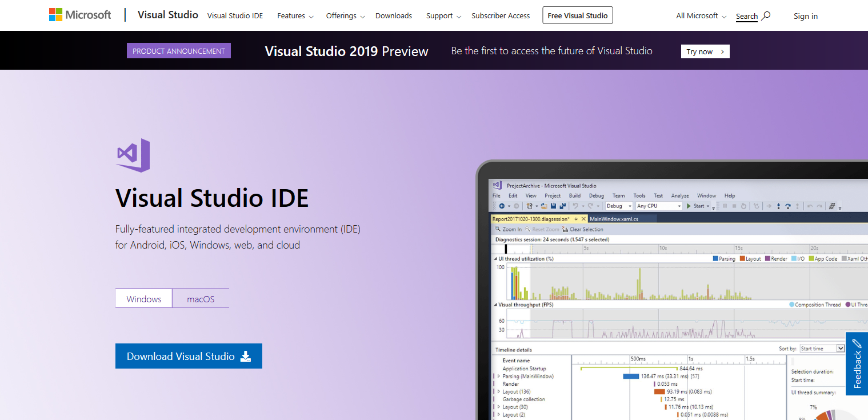868x420 pixels.
Task: Pin the Report20171020-1300.diagsession document tab
Action: [575, 219]
